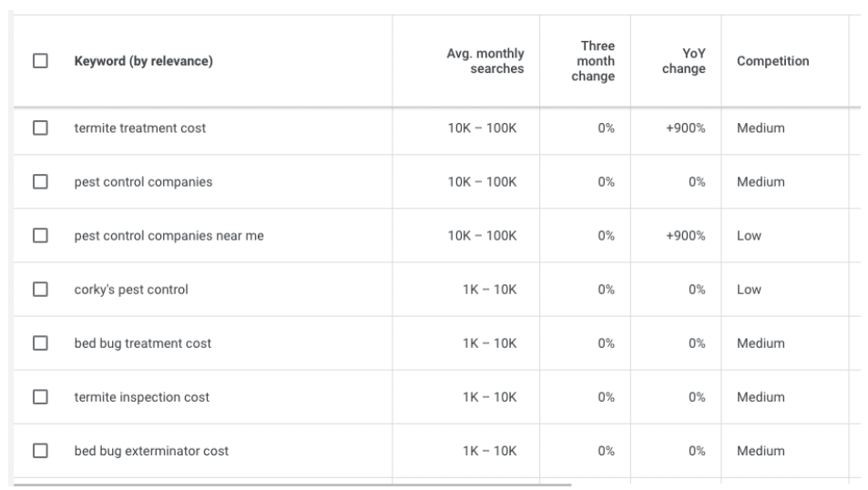Viewport: 868px width, 490px height.
Task: Click the termite treatment cost keyword text
Action: click(x=139, y=128)
